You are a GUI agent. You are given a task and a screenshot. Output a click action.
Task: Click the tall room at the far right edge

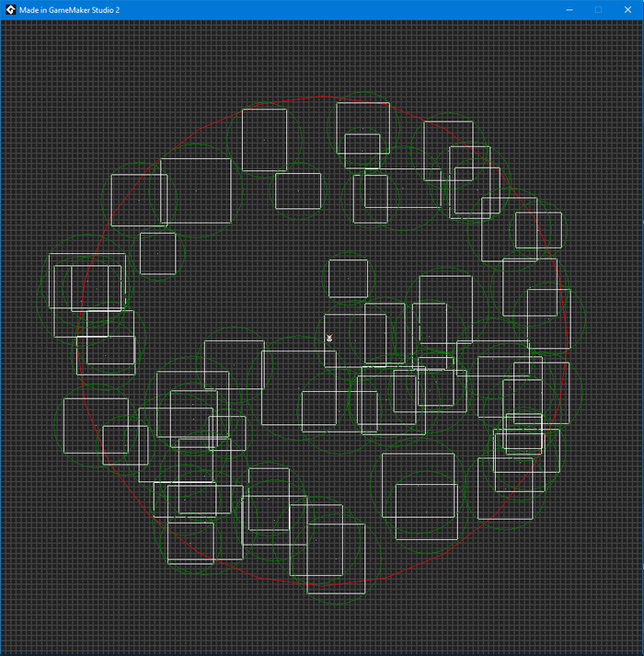pos(548,318)
